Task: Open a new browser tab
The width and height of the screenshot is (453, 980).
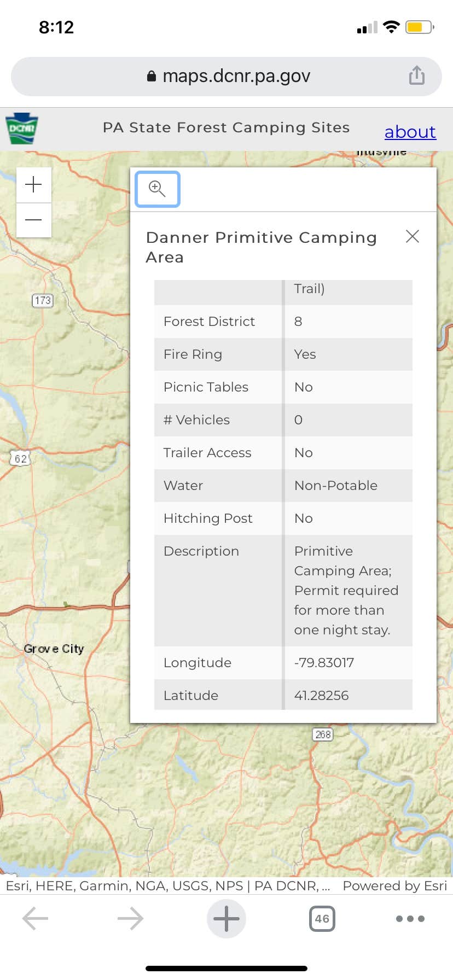Action: pyautogui.click(x=226, y=919)
